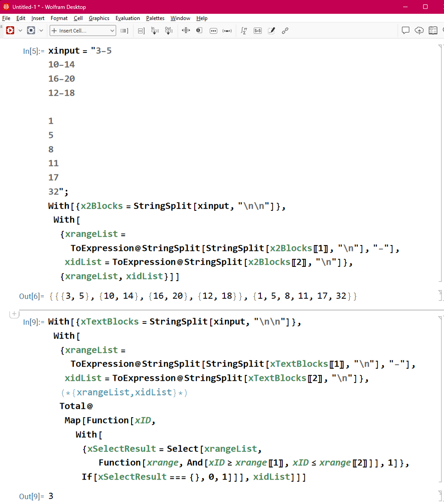
Task: Click the hyperlink chain icon
Action: coord(285,31)
